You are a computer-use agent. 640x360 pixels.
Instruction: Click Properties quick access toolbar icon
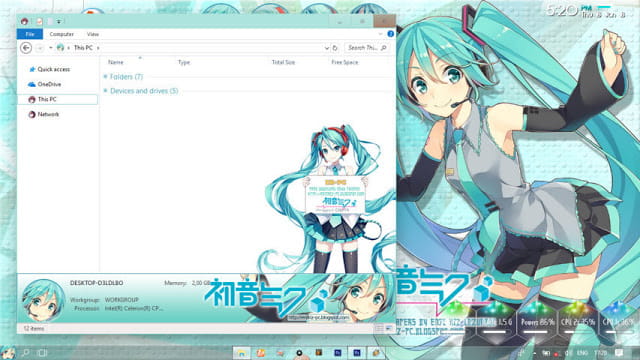pyautogui.click(x=39, y=21)
